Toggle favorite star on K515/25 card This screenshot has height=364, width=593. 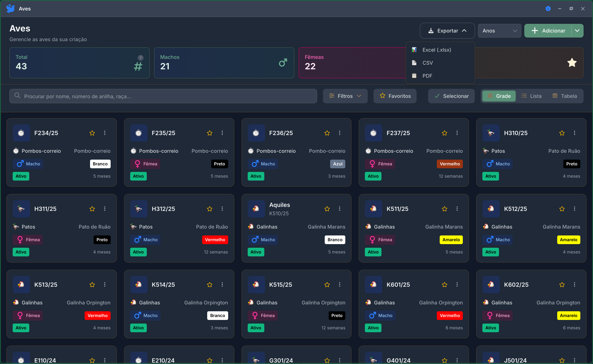tap(327, 285)
